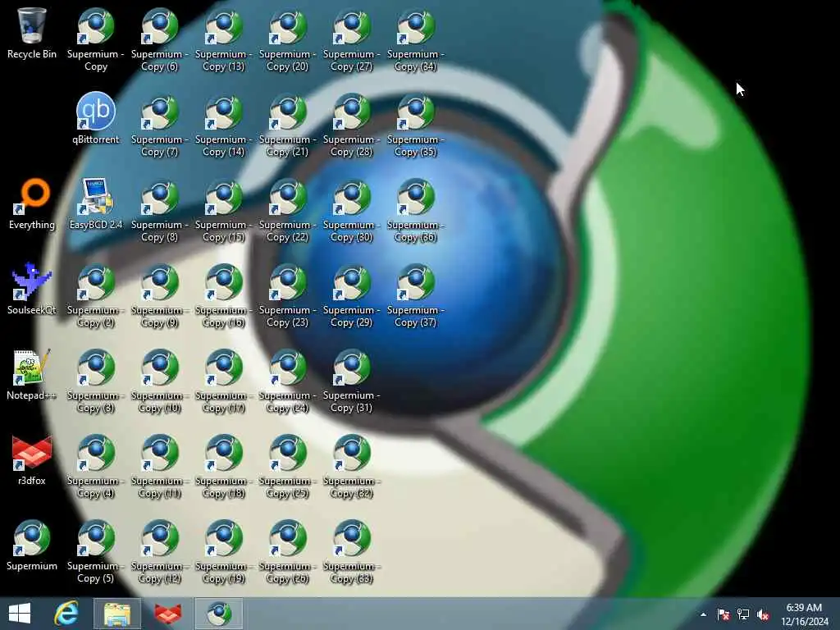
Task: Select Supermium - Copy (35) icon
Action: [416, 125]
